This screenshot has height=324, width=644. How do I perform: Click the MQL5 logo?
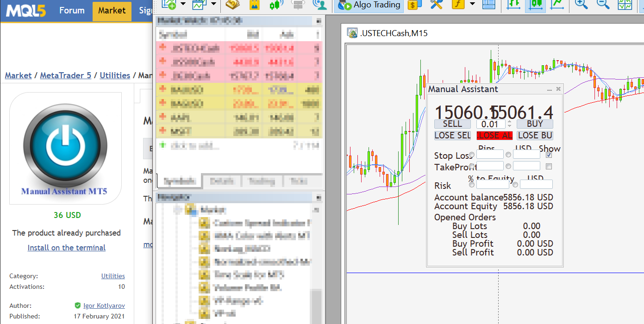[26, 10]
